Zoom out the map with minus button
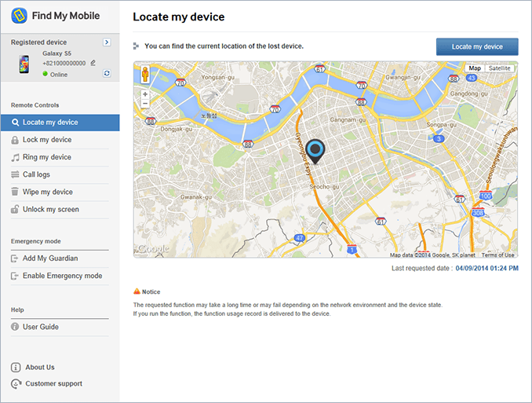 click(x=145, y=104)
